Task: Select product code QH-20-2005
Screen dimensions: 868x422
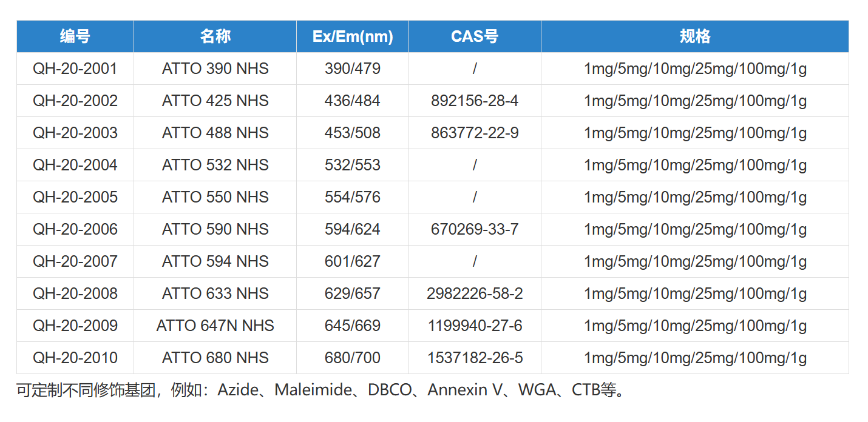Action: [75, 197]
